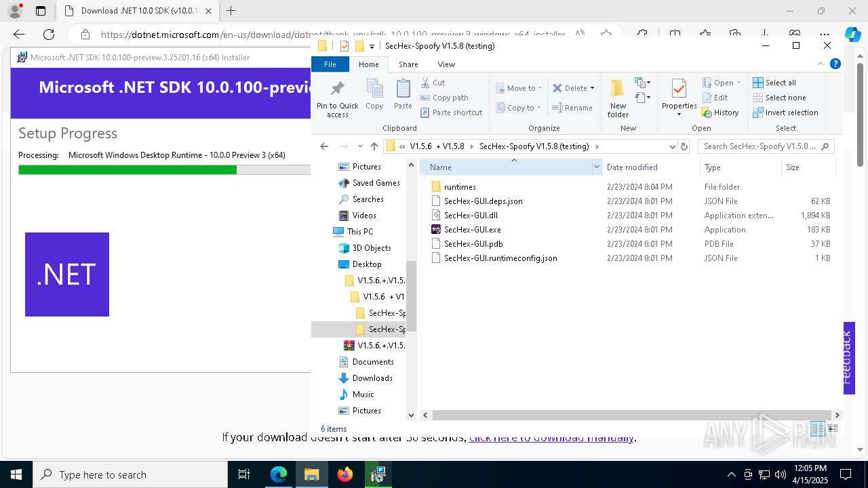Click Search SecHex-Spoofy search box
868x488 pixels.
click(766, 146)
